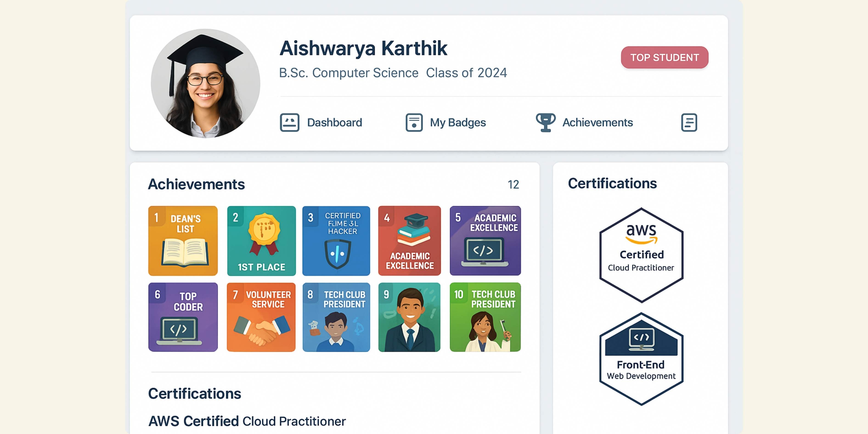
Task: Click the AWS Certified Cloud Practitioner hexagon
Action: tap(641, 255)
